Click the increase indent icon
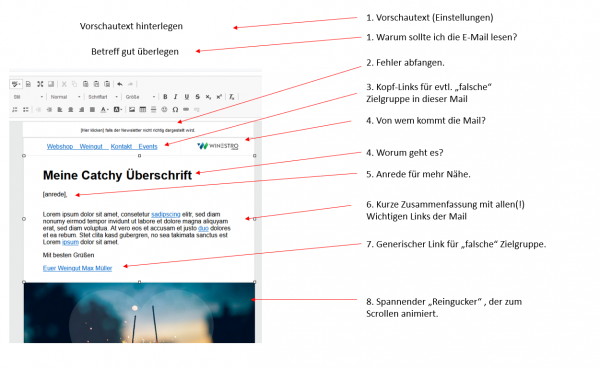The width and height of the screenshot is (600, 368). click(49, 109)
